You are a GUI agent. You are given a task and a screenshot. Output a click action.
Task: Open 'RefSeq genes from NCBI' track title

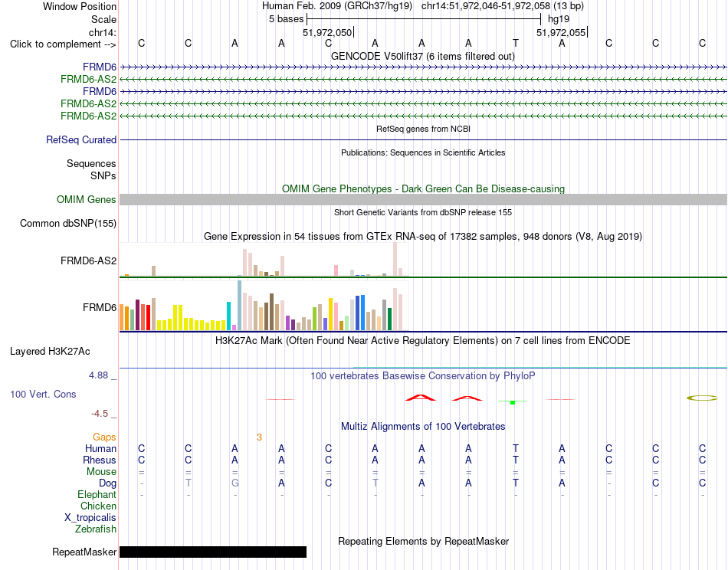[x=423, y=129]
